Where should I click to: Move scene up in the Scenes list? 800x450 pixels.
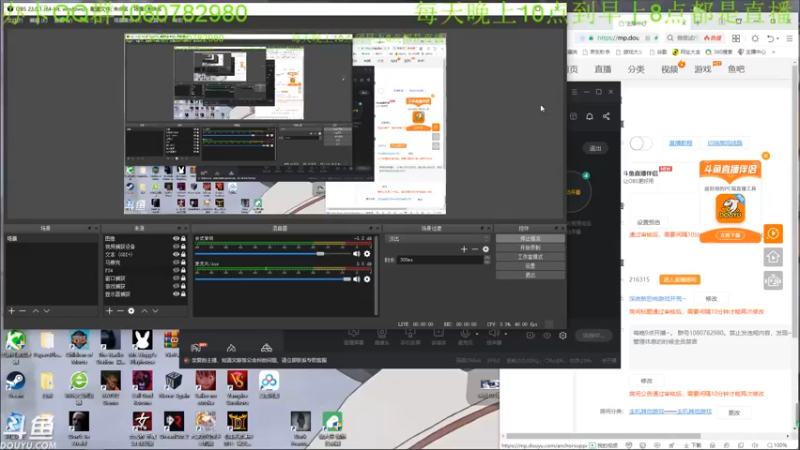click(36, 311)
